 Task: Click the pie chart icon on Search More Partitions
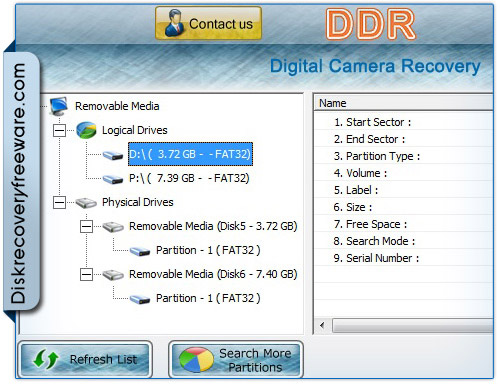point(196,360)
